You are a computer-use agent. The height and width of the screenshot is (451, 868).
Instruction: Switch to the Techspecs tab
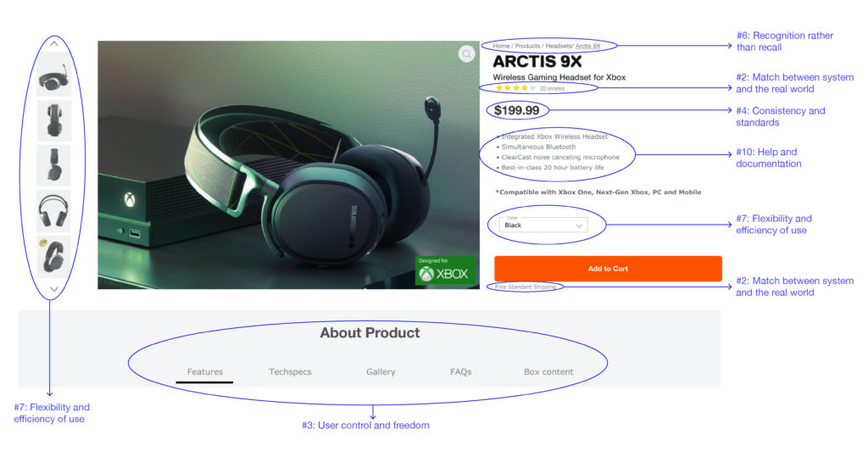coord(290,372)
